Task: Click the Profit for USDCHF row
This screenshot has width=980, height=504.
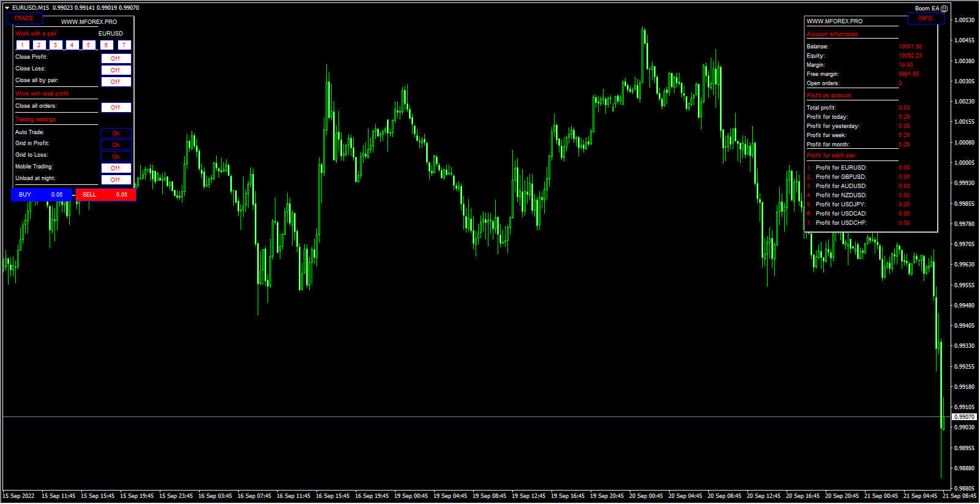Action: pyautogui.click(x=858, y=223)
